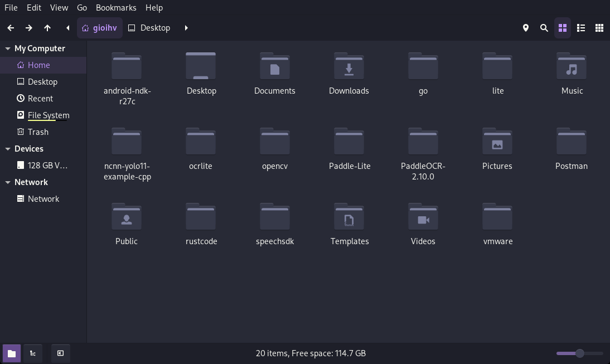Toggle the location entry icon
Screen dimensions: 610x364
[525, 28]
